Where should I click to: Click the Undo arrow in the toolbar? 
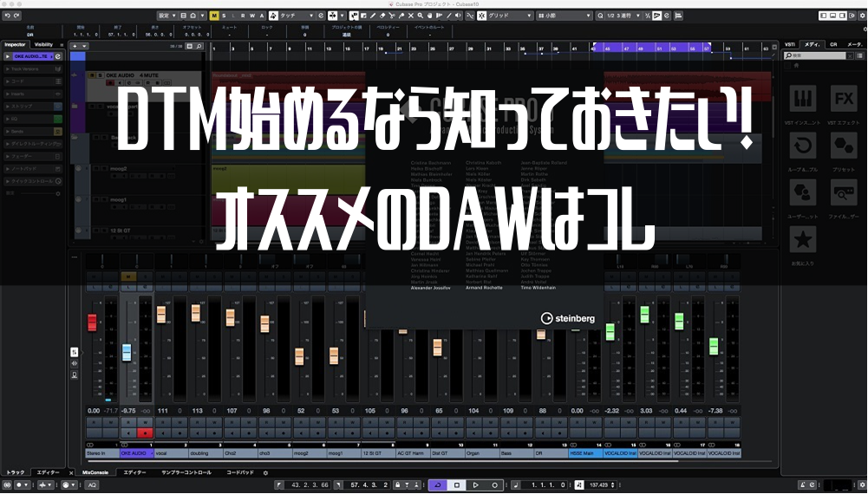point(7,16)
